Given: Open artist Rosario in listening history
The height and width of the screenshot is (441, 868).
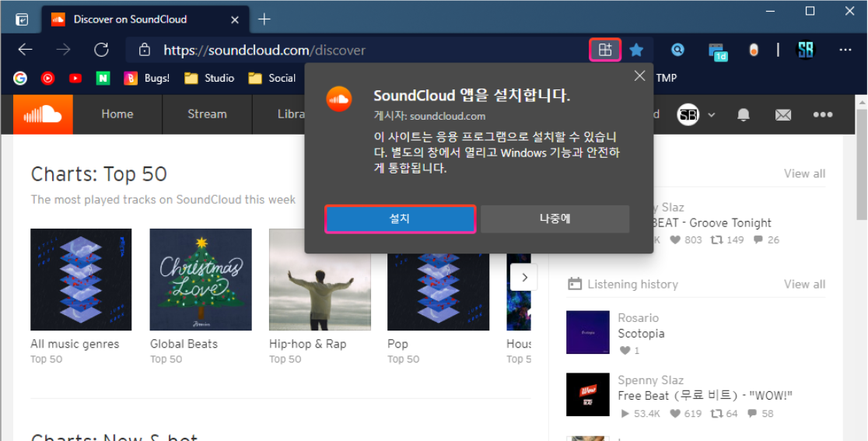Looking at the screenshot, I should coord(639,318).
